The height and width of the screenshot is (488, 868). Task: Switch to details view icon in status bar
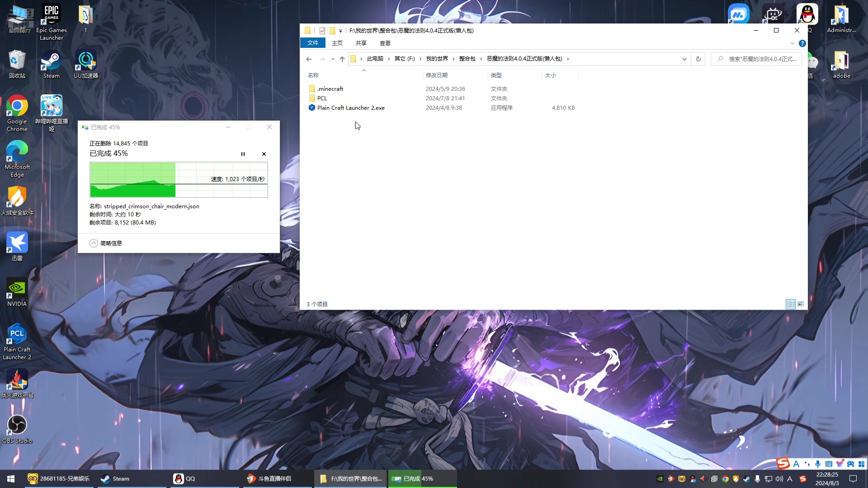point(791,304)
